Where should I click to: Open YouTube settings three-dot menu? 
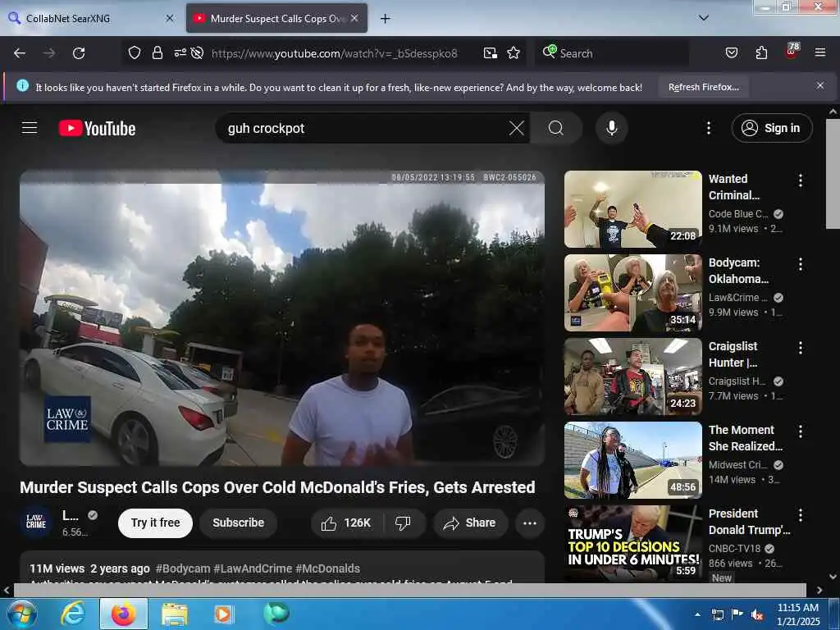point(709,128)
